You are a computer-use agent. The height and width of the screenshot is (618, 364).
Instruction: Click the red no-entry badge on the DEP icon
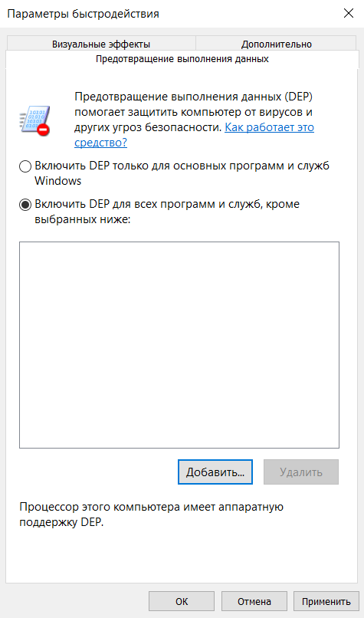[x=44, y=130]
